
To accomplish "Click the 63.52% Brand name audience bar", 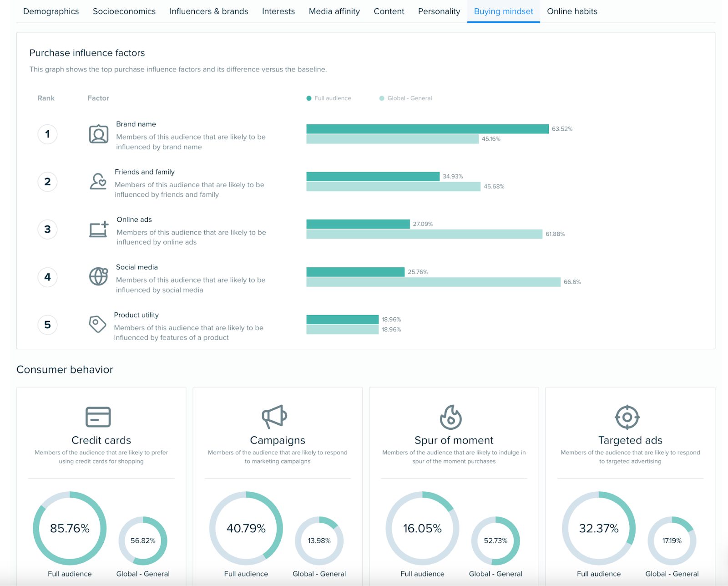I will point(427,129).
